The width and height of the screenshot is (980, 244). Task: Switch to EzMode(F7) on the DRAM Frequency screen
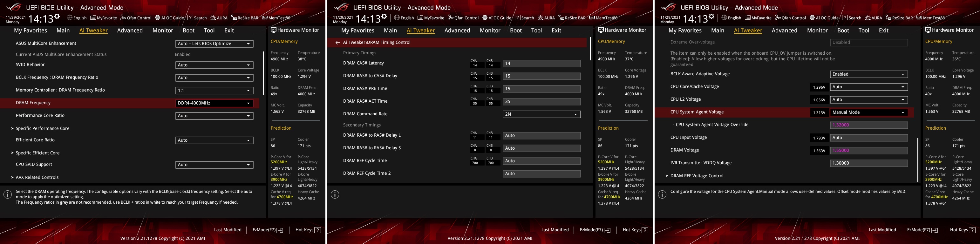(268, 230)
